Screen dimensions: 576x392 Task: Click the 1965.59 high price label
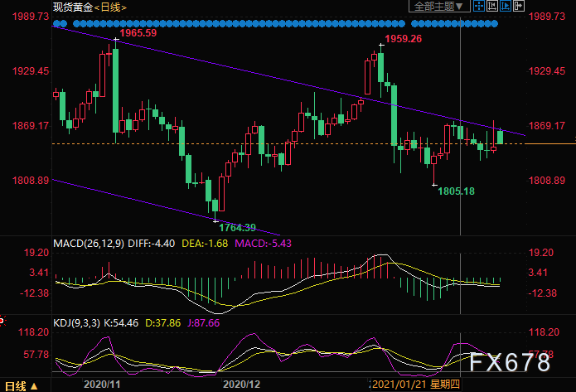click(x=138, y=33)
